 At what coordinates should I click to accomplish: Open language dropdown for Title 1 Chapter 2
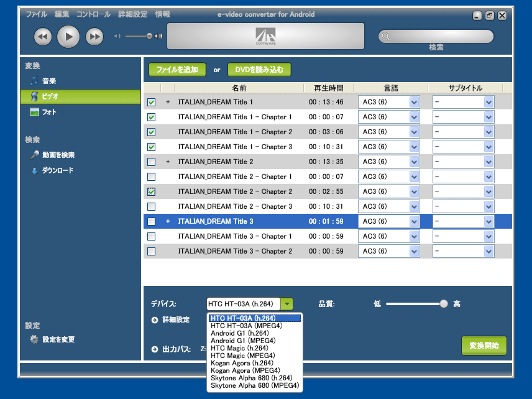[414, 132]
